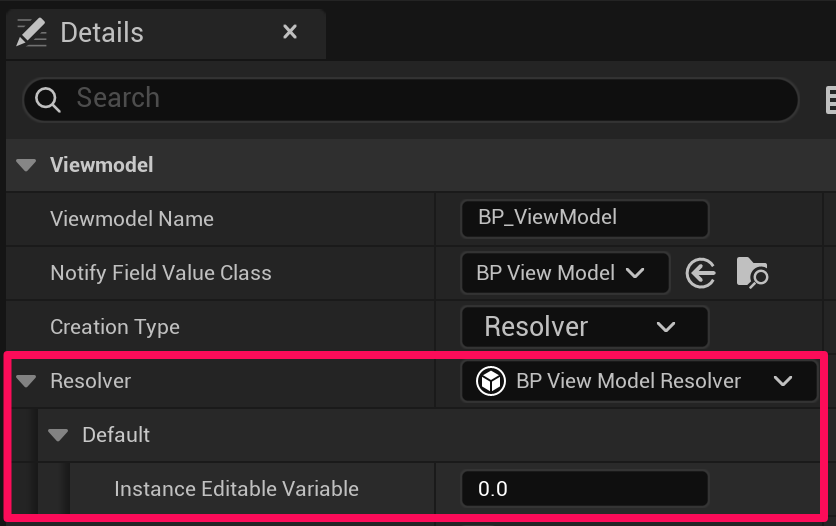Close the Details panel tab
The image size is (836, 526).
tap(290, 32)
